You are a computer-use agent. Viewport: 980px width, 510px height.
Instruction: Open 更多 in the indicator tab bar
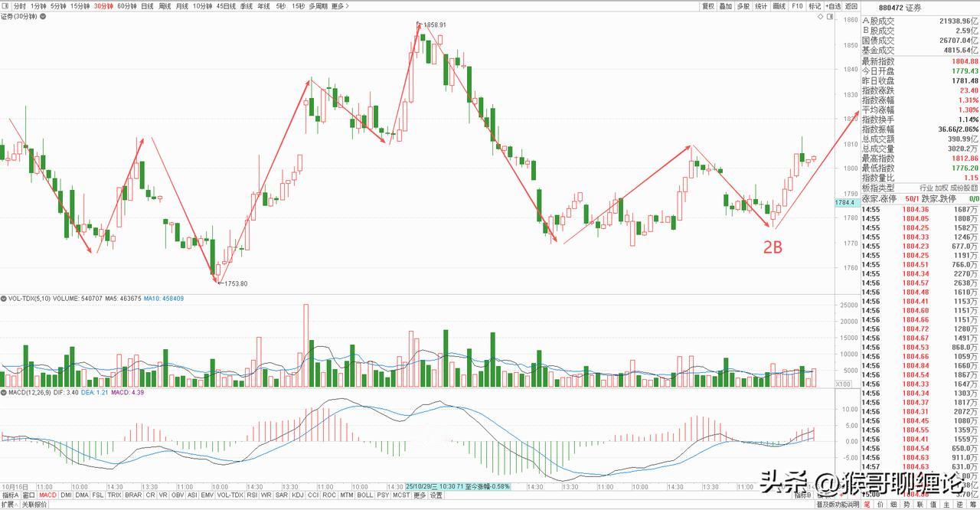pos(420,495)
